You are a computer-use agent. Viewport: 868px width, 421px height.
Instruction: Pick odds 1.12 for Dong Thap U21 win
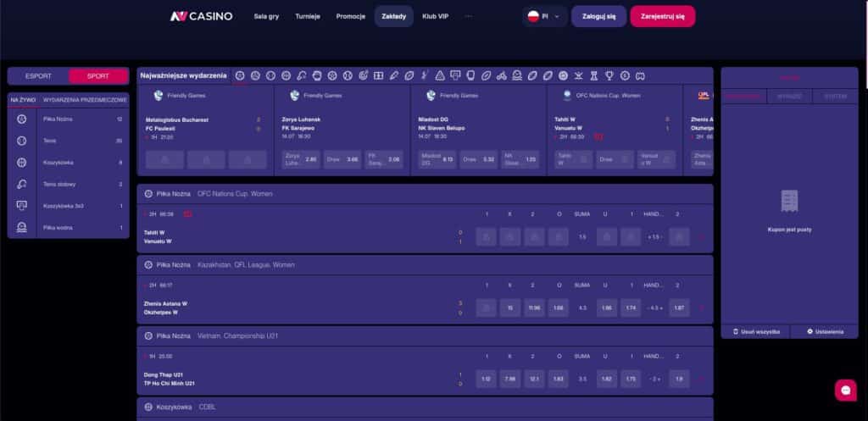point(486,379)
